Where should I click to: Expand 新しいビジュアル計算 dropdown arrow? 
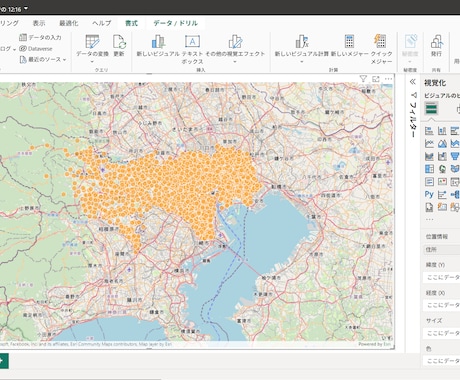[302, 62]
